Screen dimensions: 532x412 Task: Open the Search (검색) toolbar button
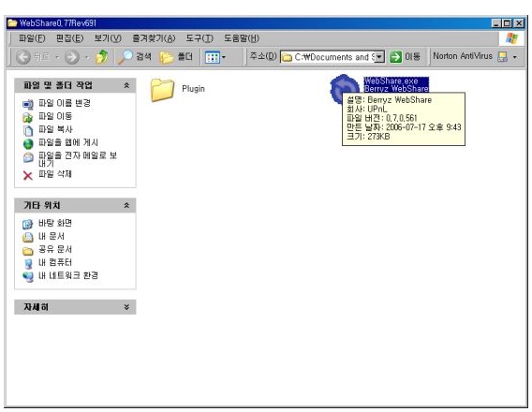click(x=135, y=56)
